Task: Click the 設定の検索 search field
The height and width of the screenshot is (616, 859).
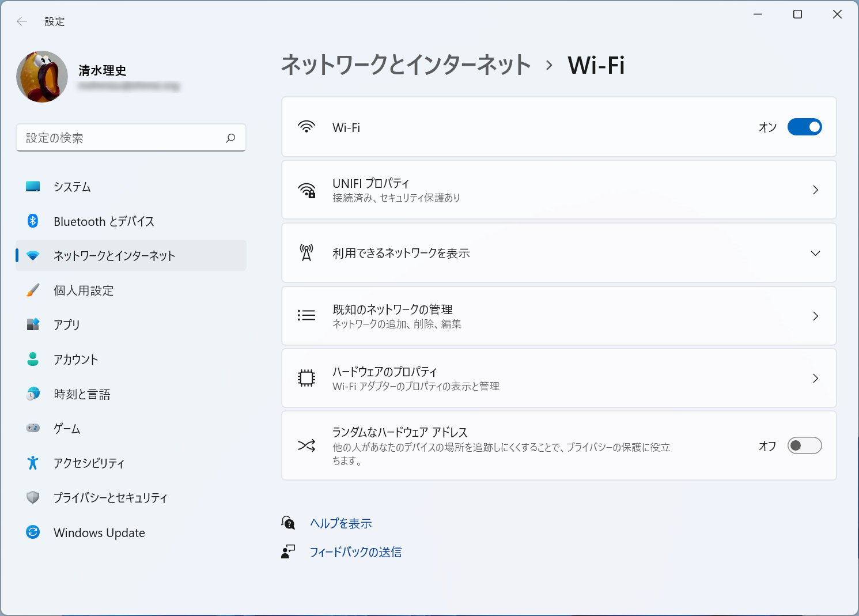Action: click(x=131, y=138)
